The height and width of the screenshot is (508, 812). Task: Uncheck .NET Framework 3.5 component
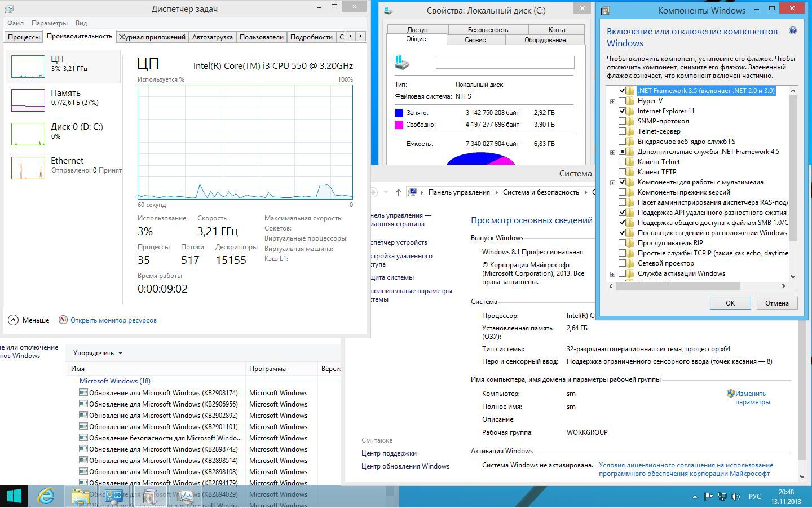pyautogui.click(x=622, y=91)
